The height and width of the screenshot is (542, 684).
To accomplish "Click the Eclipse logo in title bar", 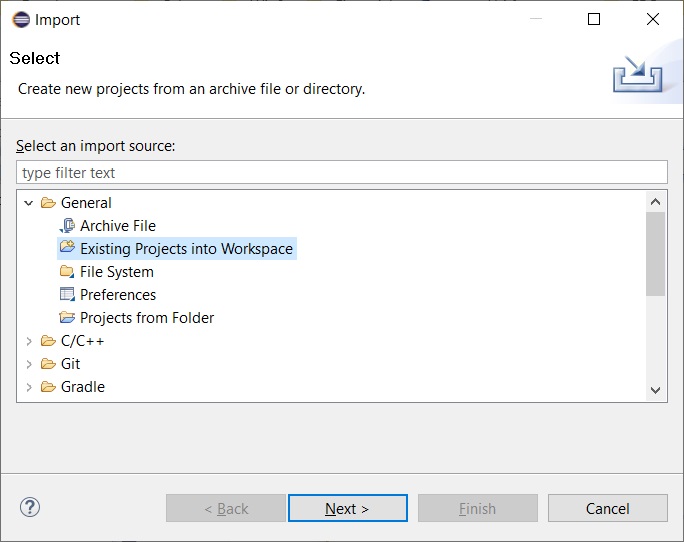I will pyautogui.click(x=21, y=20).
